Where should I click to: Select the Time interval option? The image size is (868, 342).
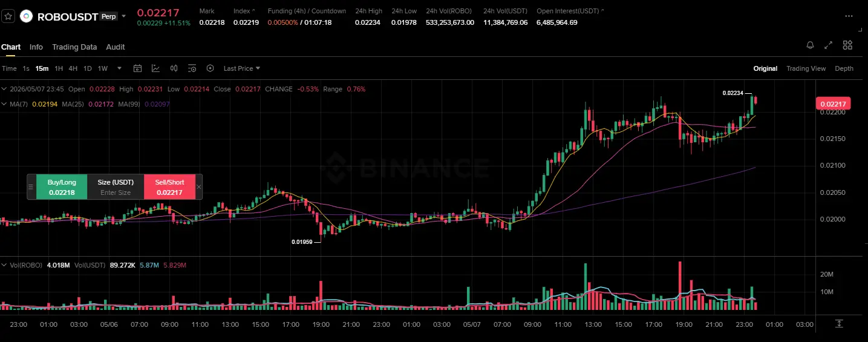[9, 68]
